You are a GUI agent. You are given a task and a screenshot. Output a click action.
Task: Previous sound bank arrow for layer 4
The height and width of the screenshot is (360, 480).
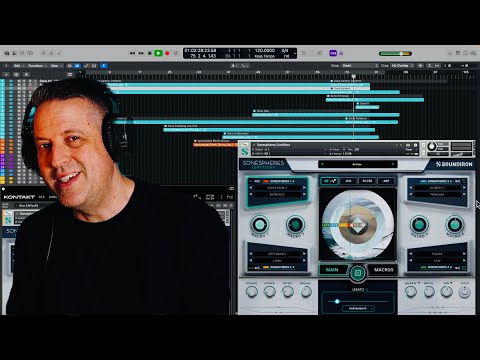click(x=411, y=254)
